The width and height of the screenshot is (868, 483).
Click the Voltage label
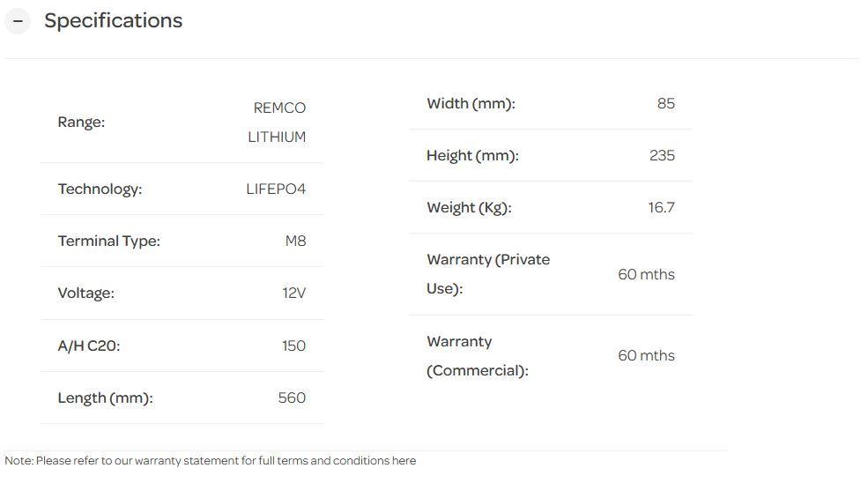pyautogui.click(x=86, y=293)
